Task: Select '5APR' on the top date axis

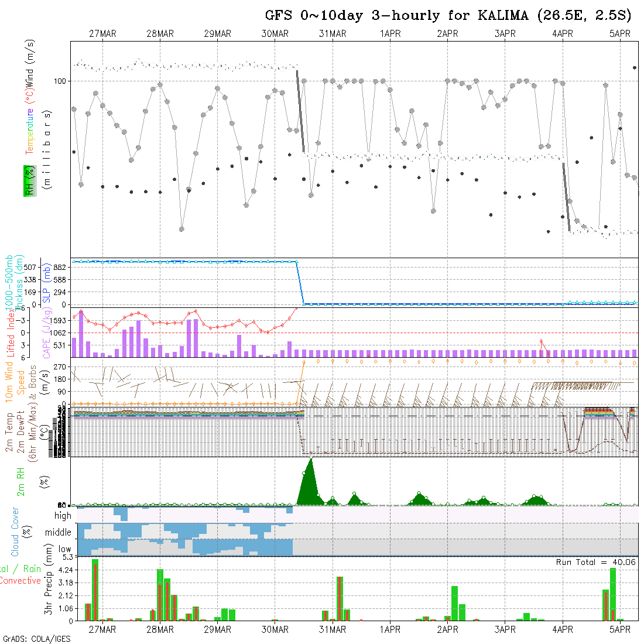Action: 620,34
